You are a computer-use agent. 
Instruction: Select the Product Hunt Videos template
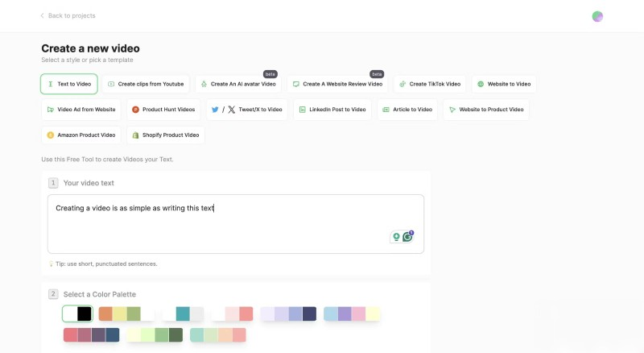click(163, 110)
